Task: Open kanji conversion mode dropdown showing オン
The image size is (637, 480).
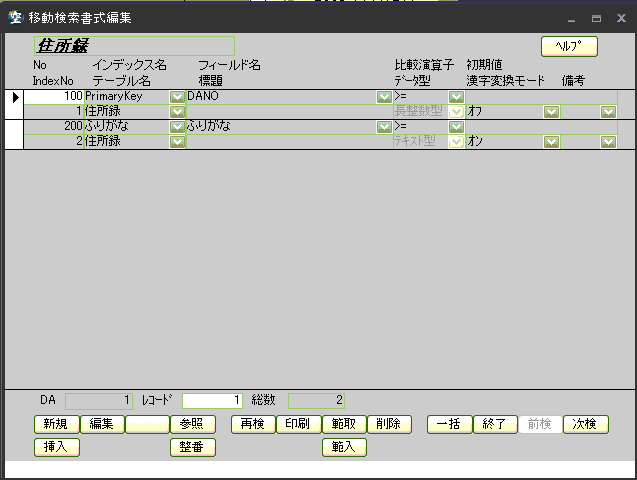Action: pos(551,142)
